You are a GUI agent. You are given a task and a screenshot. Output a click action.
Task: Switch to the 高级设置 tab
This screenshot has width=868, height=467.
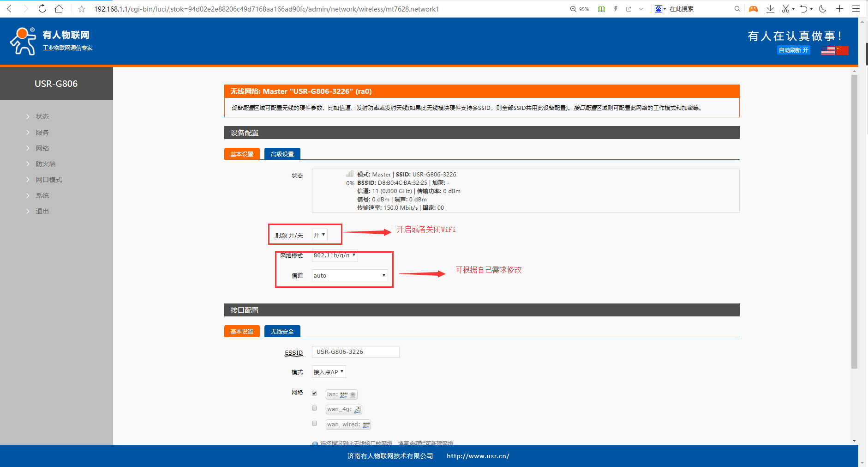[282, 154]
